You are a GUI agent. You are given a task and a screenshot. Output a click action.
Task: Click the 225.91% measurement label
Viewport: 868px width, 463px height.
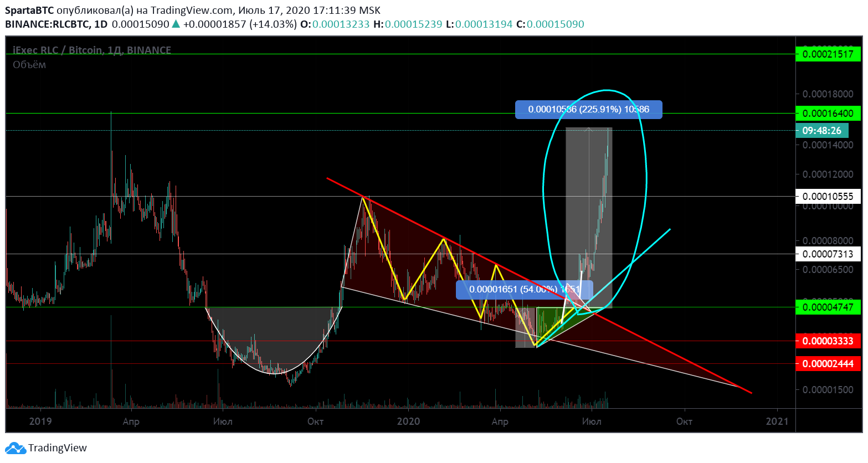coord(588,109)
